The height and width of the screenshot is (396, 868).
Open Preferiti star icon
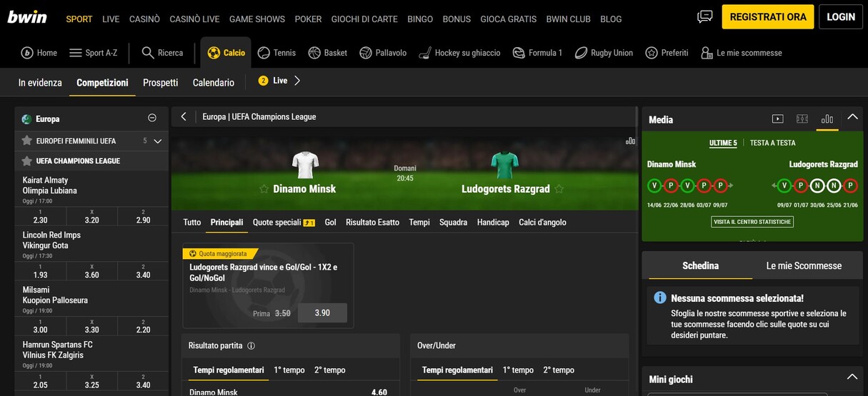652,53
